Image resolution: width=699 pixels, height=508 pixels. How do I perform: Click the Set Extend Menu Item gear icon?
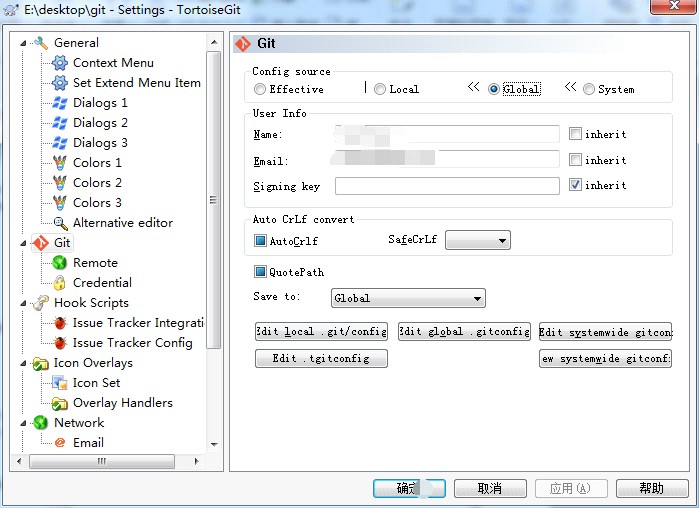pos(60,83)
